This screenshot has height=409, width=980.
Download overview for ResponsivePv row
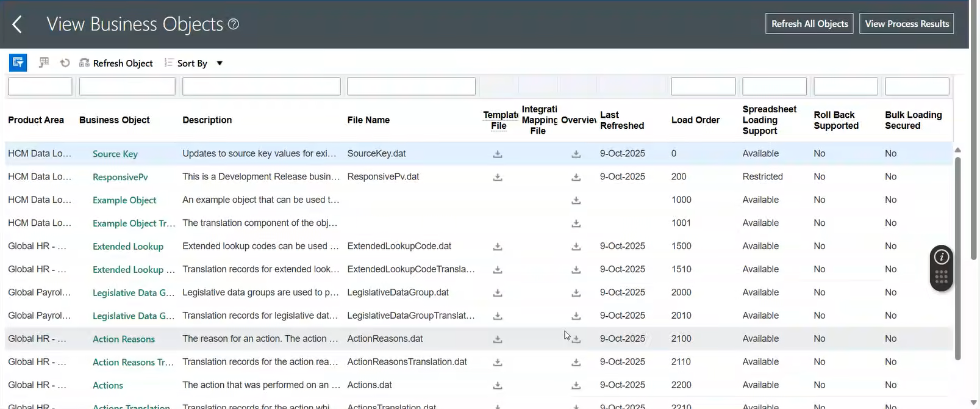(x=576, y=177)
